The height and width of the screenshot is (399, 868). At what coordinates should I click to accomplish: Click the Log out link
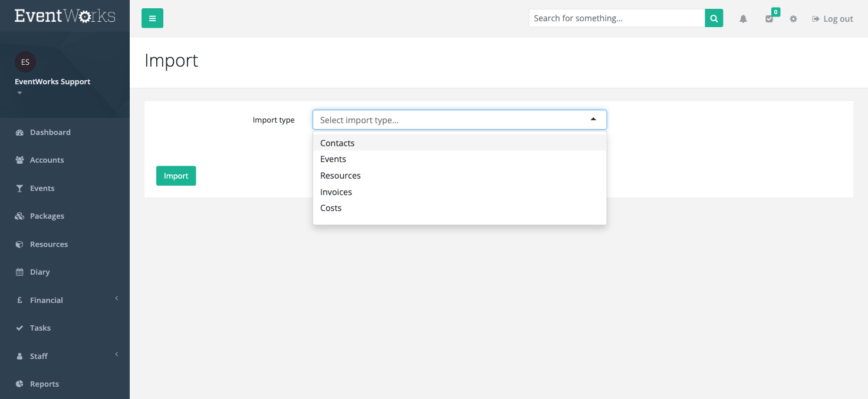[833, 19]
